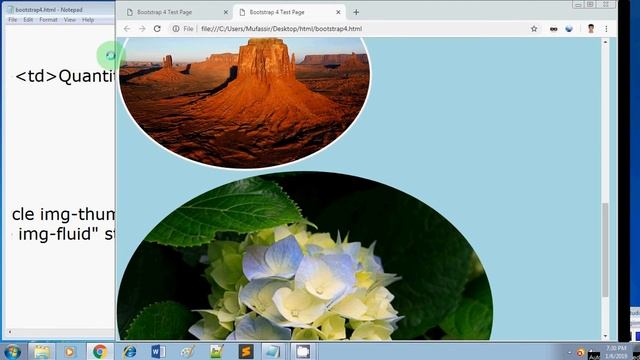Open Chrome user profile avatar

tap(591, 29)
